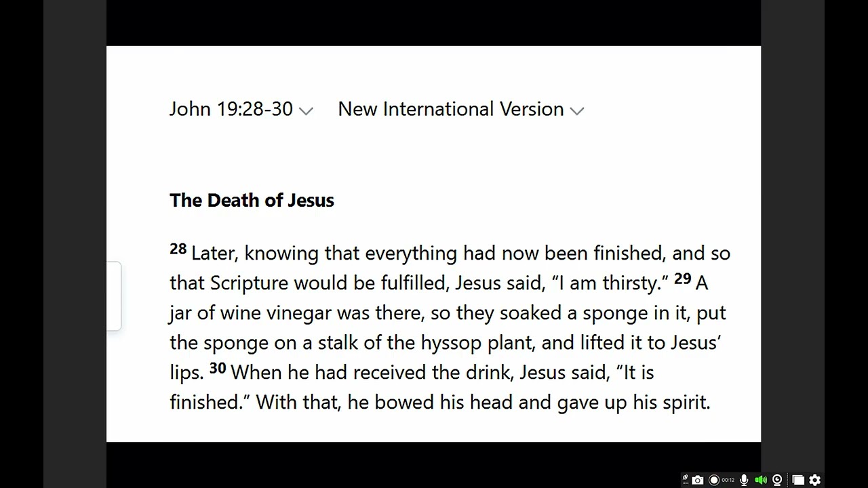Image resolution: width=868 pixels, height=488 pixels.
Task: Click the chevron after New International Version
Action: coord(577,111)
